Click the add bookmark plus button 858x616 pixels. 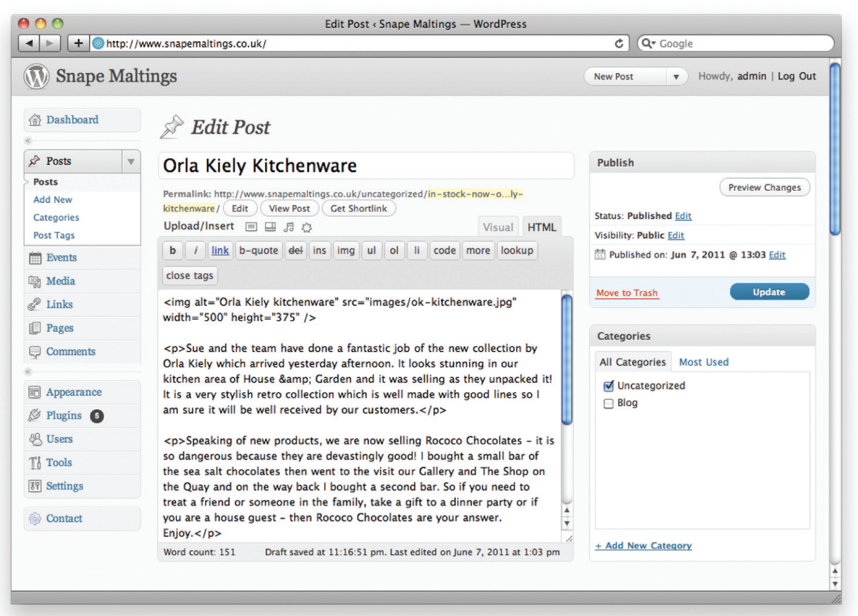(78, 43)
